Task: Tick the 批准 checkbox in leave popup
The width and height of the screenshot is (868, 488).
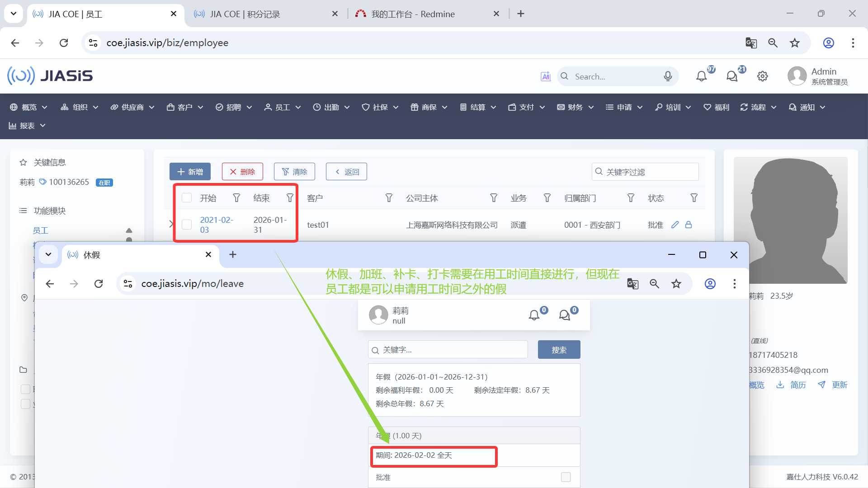Action: tap(566, 477)
